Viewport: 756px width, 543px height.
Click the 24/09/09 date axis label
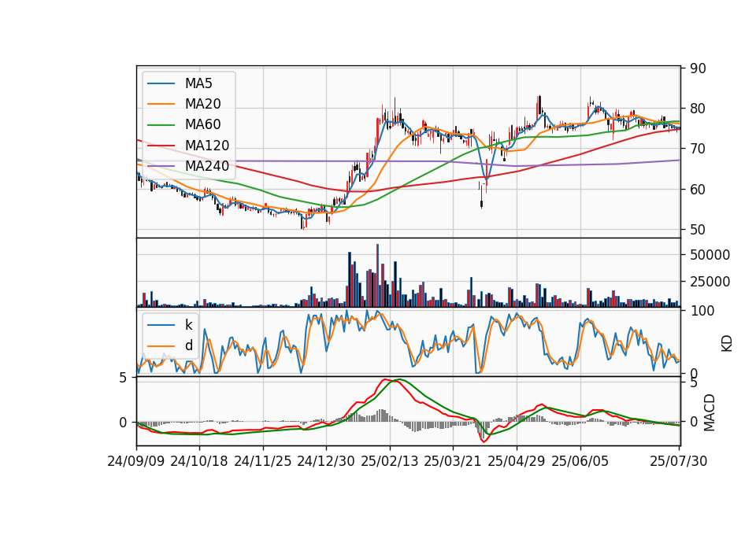[x=136, y=461]
